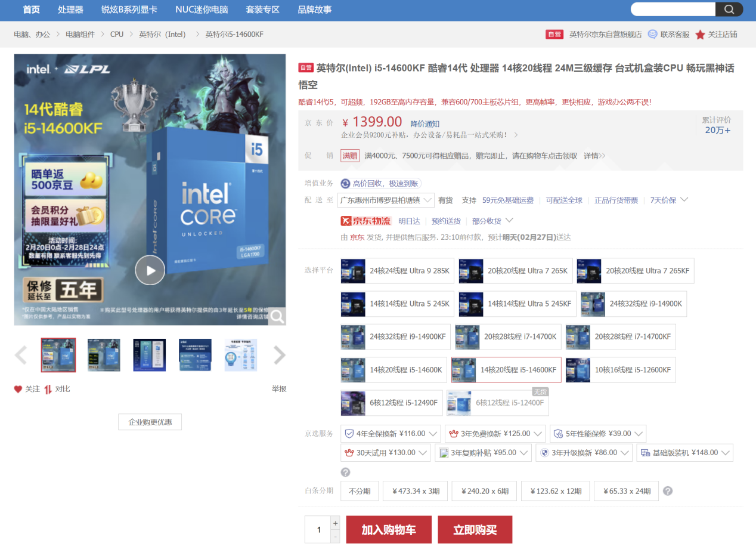The height and width of the screenshot is (553, 756).
Task: Open 基础版装机 ¥148.00 dropdown
Action: (x=684, y=452)
